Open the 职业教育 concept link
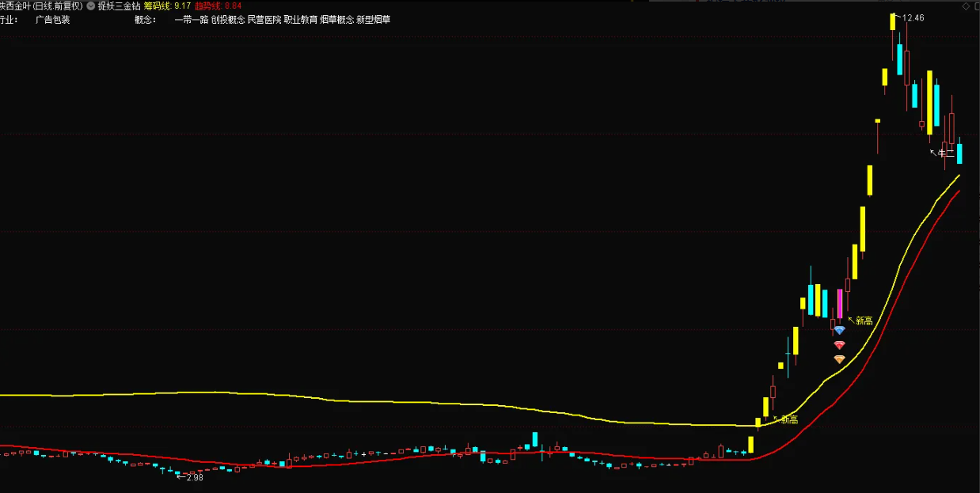Screen dimensions: 980x493 pyautogui.click(x=301, y=20)
